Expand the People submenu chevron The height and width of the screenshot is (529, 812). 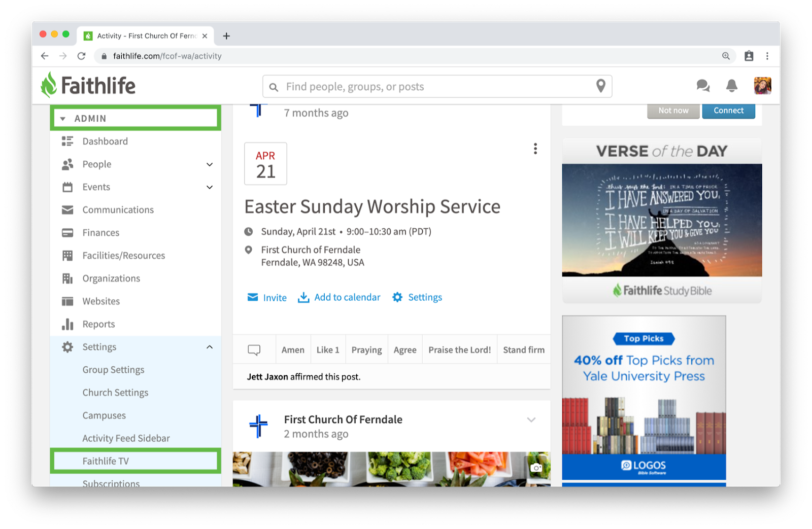[210, 164]
